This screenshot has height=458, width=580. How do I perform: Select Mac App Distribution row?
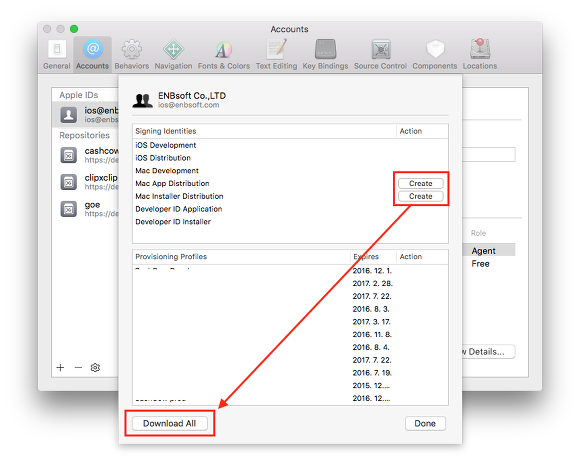pyautogui.click(x=290, y=183)
